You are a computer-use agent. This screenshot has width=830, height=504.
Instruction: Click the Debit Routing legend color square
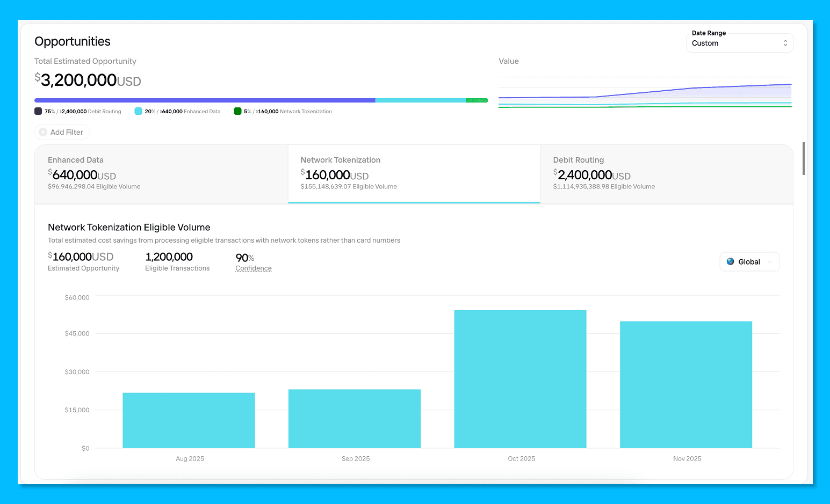pyautogui.click(x=38, y=111)
